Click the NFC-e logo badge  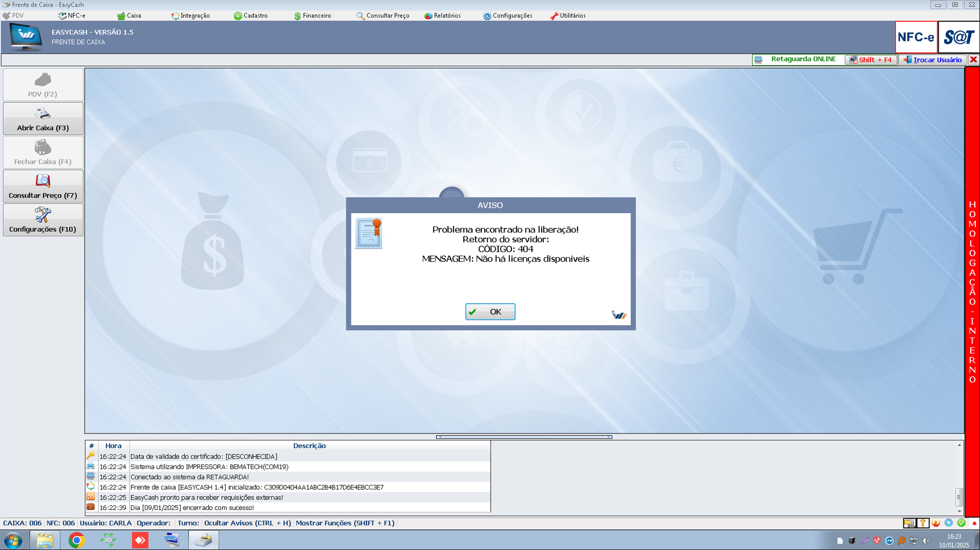click(916, 38)
